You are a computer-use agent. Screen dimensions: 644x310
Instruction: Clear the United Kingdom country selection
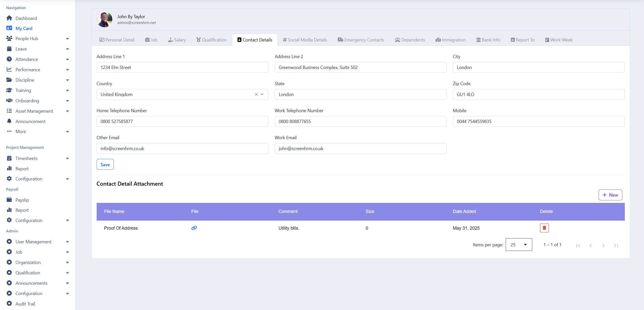[x=256, y=94]
